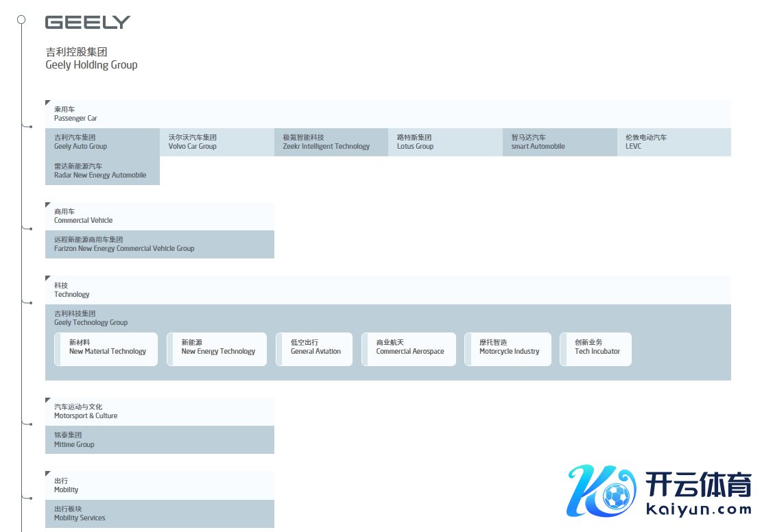The image size is (762, 532).
Task: Open Commercial Aerospace card
Action: point(409,350)
